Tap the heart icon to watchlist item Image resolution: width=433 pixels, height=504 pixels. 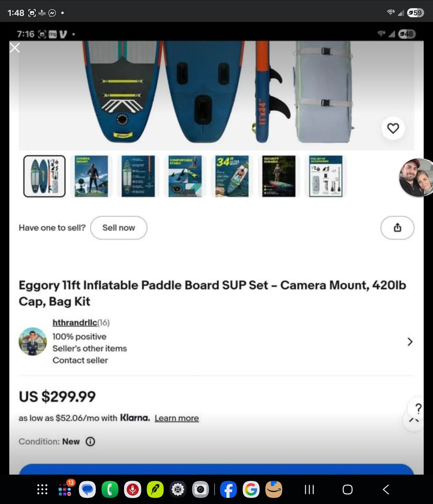click(x=393, y=128)
